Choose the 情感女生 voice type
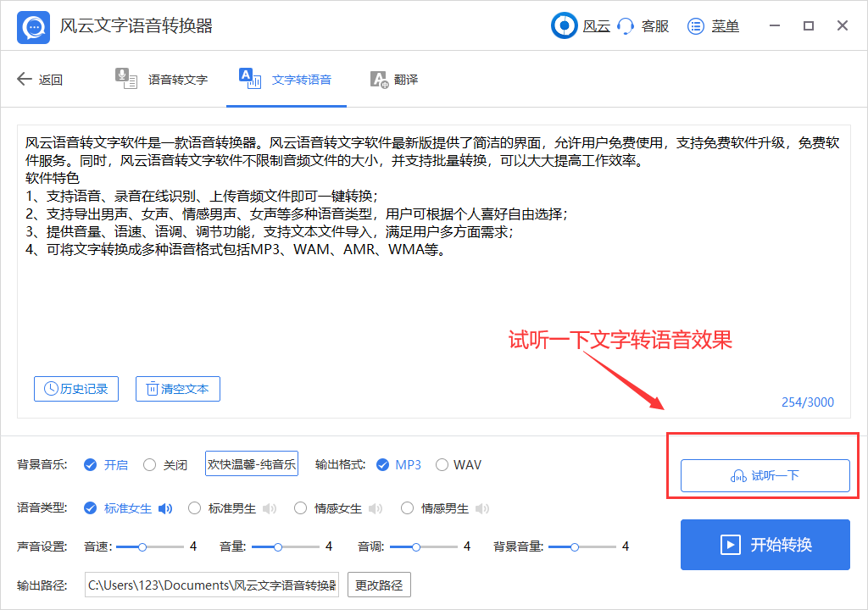 pyautogui.click(x=301, y=508)
